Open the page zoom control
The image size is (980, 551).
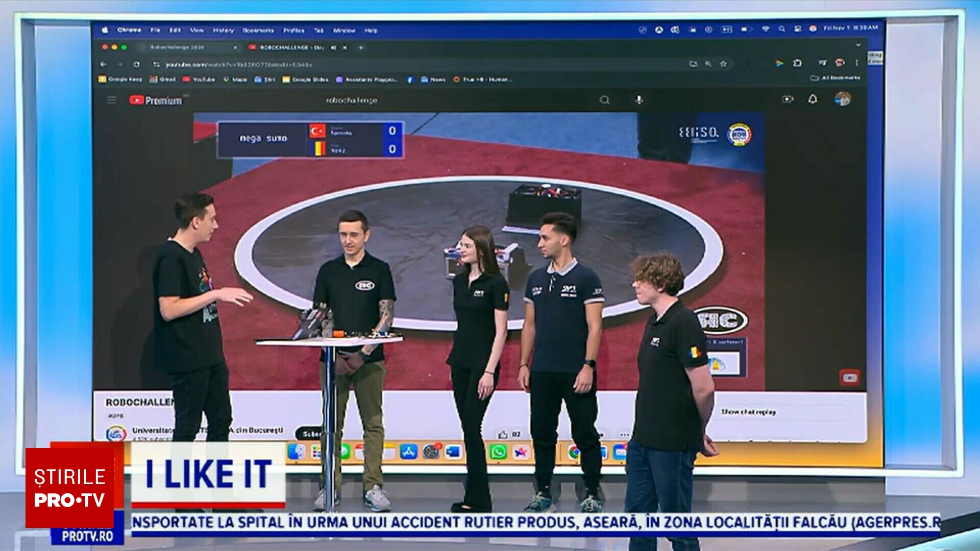[708, 64]
